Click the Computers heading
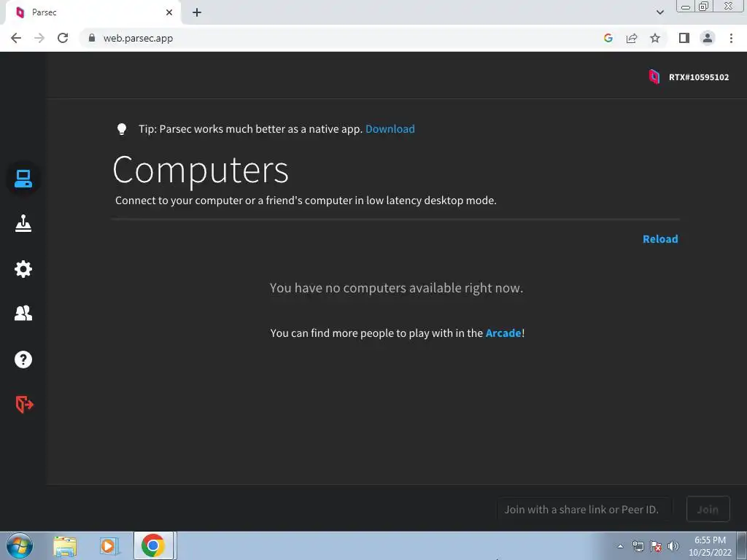Screen dimensions: 747x560 pyautogui.click(x=201, y=170)
